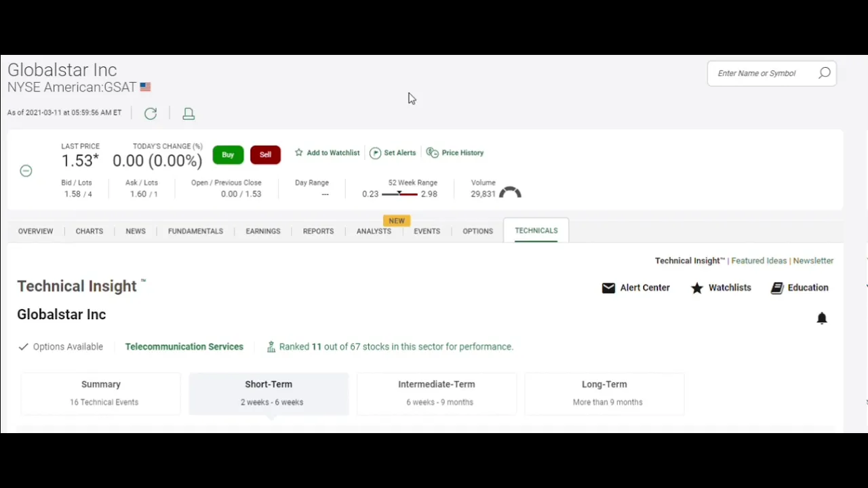The width and height of the screenshot is (868, 488).
Task: Open the Events tab
Action: click(x=427, y=231)
